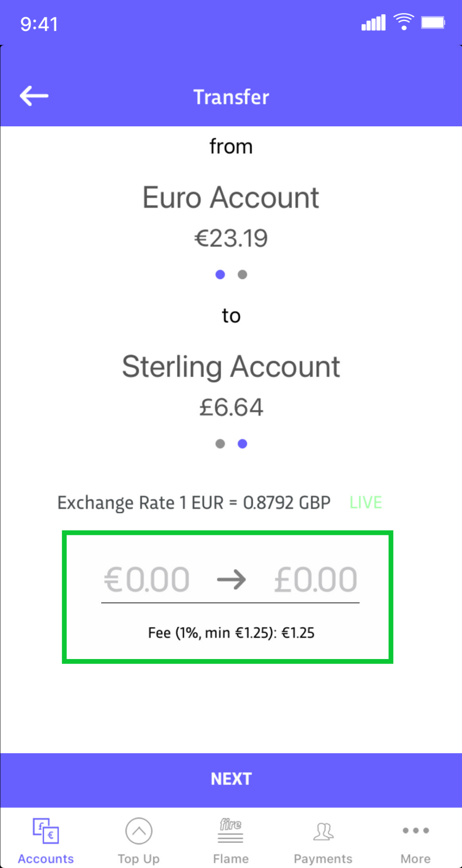Choose the Euro Account source
The width and height of the screenshot is (462, 868).
(x=231, y=198)
